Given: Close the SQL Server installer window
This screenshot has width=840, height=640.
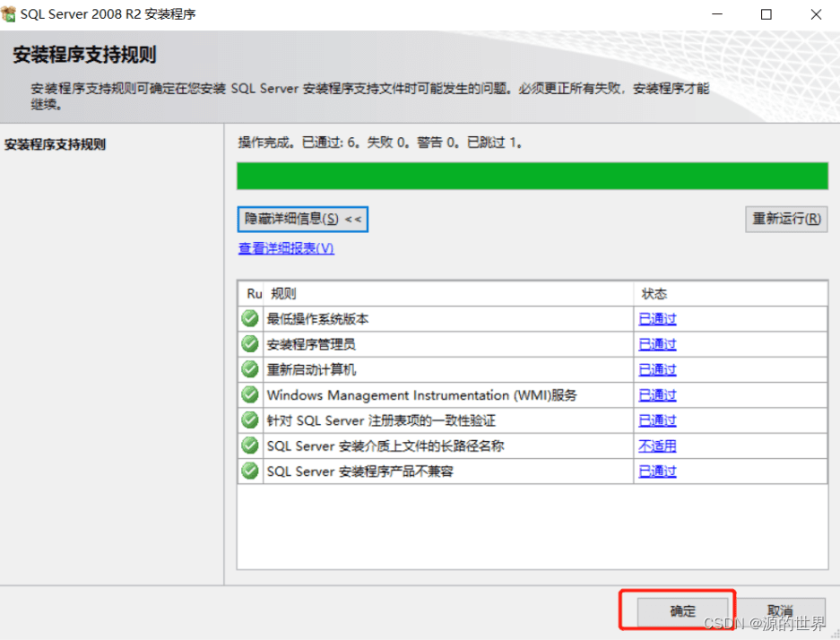Looking at the screenshot, I should click(x=816, y=14).
